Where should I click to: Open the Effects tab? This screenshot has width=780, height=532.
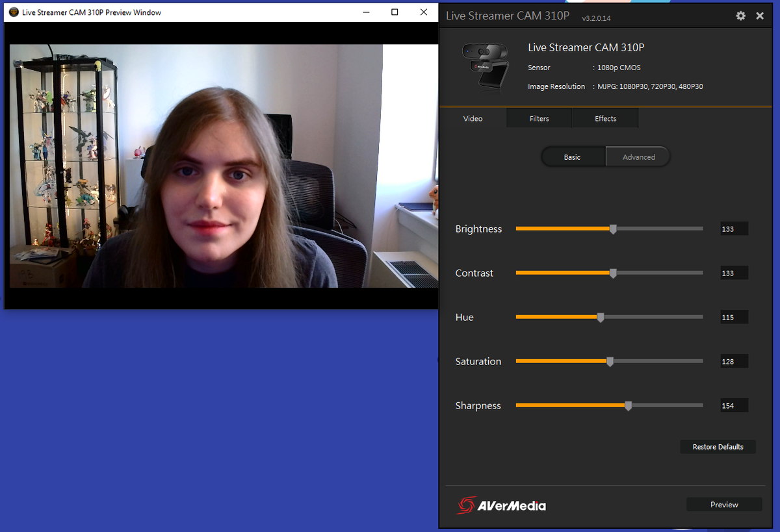click(x=605, y=118)
